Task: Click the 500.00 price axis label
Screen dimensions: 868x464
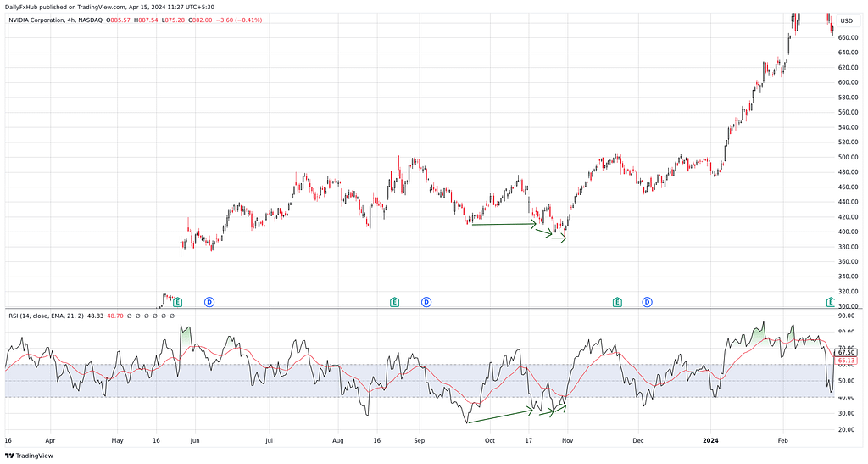Action: coord(848,157)
